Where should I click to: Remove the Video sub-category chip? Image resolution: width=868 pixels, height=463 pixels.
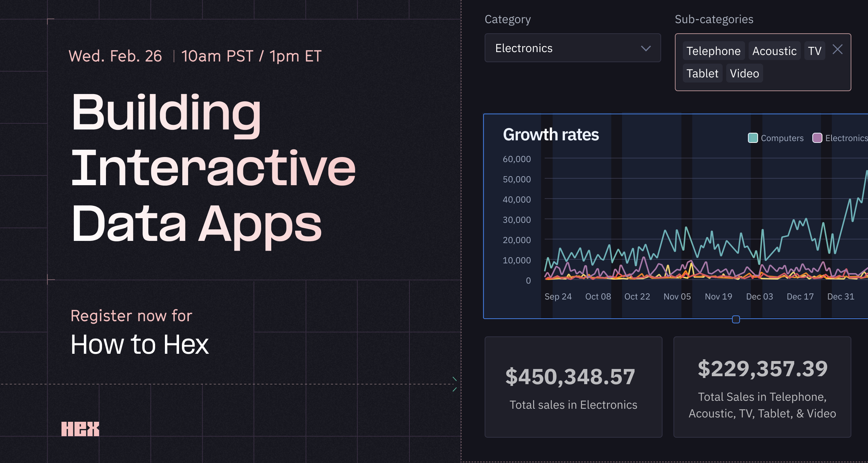coord(744,73)
